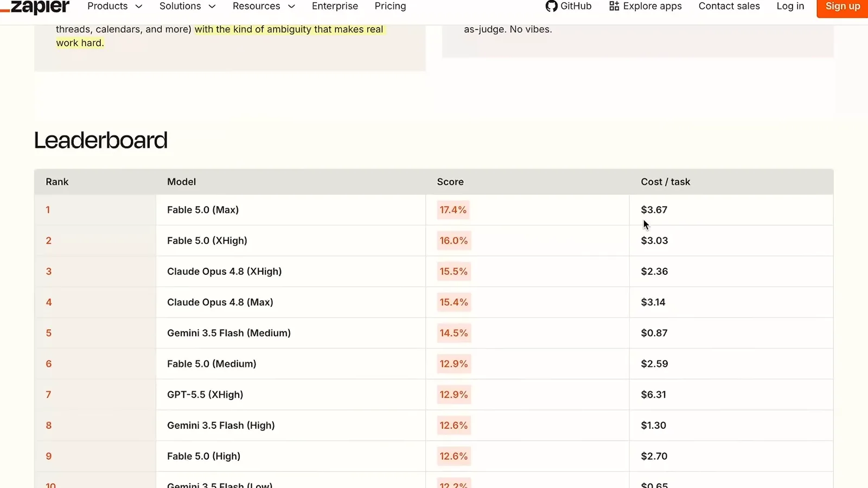This screenshot has height=488, width=868.
Task: Open the Solutions menu label
Action: tap(180, 6)
